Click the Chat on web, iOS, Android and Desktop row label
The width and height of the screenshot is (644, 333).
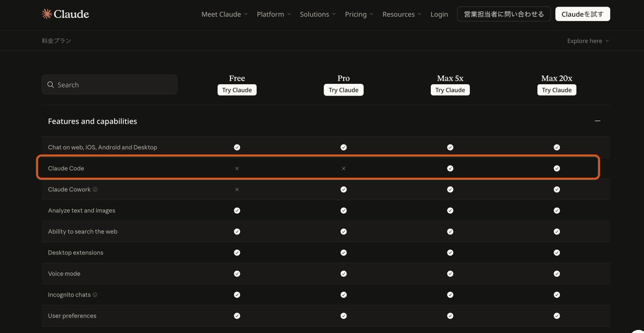tap(102, 147)
